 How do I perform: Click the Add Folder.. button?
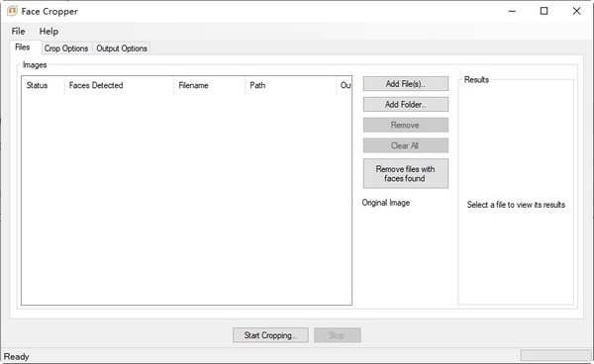point(405,104)
